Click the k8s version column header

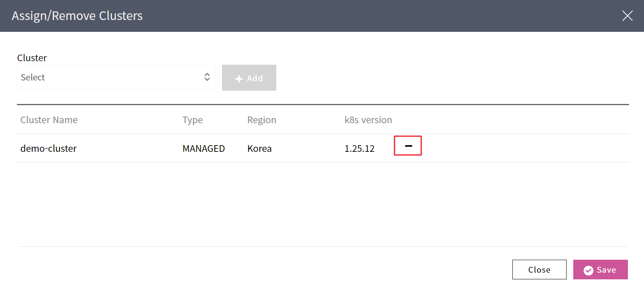pyautogui.click(x=368, y=120)
